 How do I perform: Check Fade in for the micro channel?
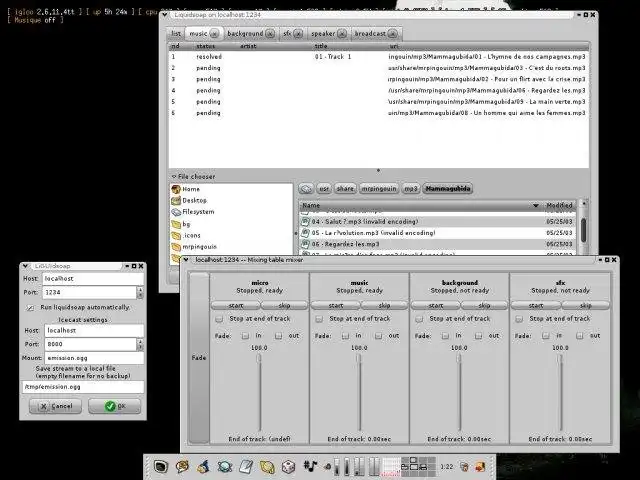(x=245, y=336)
